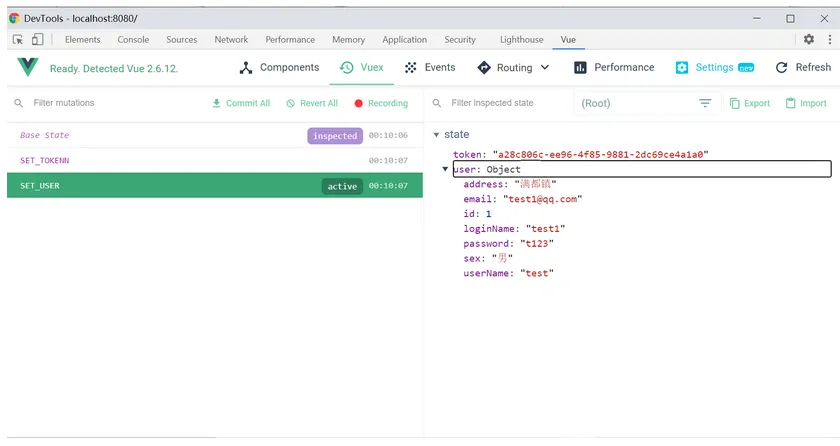This screenshot has width=840, height=446.
Task: Click the Import clipboard icon
Action: (x=790, y=103)
